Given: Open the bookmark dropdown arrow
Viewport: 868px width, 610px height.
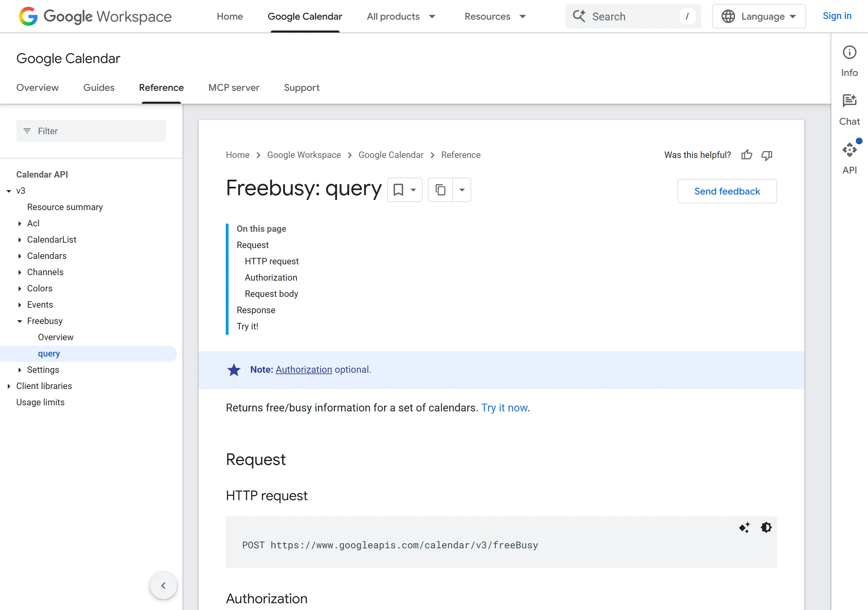Looking at the screenshot, I should 413,190.
